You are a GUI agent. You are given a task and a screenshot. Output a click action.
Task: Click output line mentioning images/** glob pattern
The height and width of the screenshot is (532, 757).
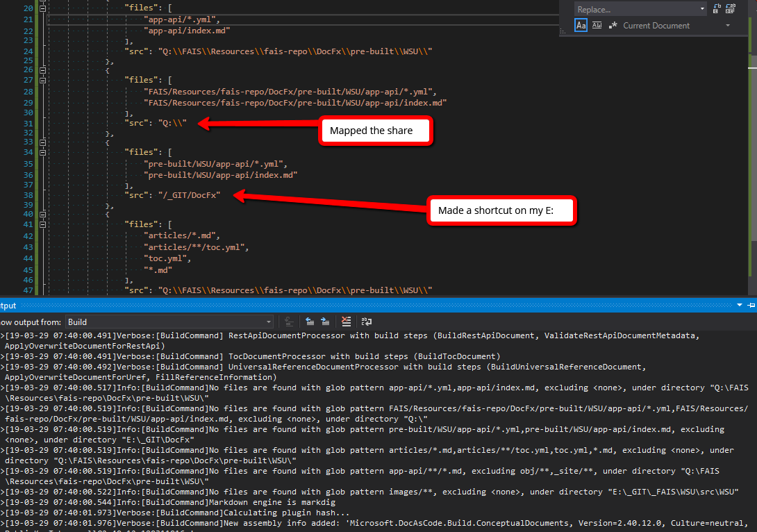click(369, 492)
